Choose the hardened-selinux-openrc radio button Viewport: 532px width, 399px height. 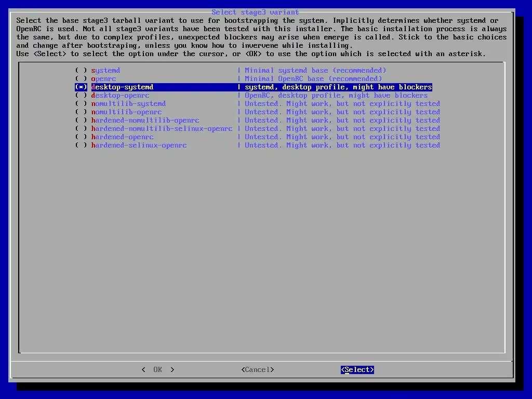pos(81,145)
